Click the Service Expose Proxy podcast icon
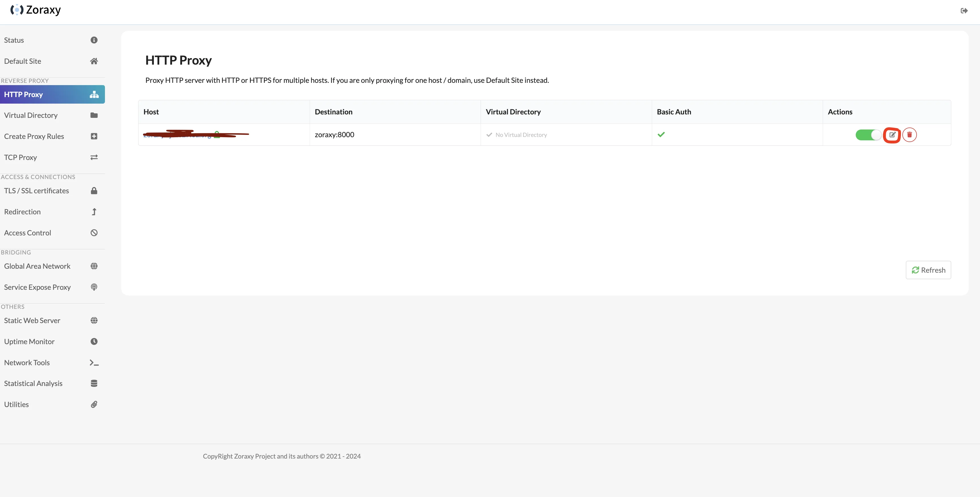The width and height of the screenshot is (980, 497). [x=94, y=287]
